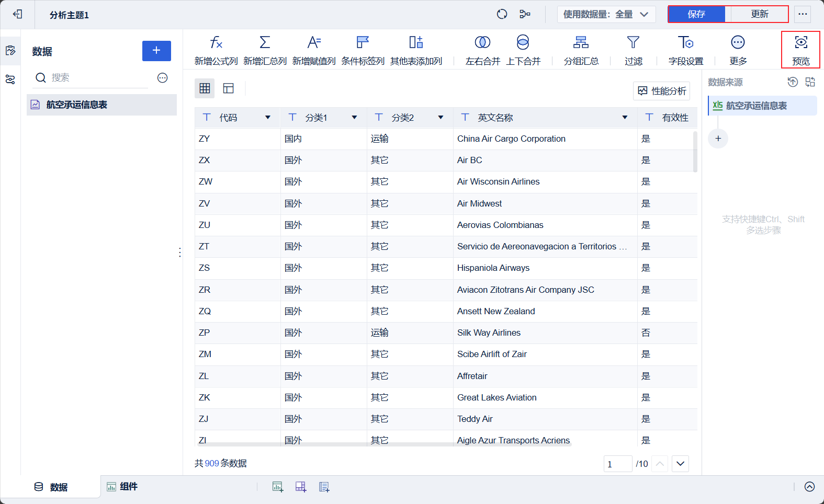
Task: Open the settings sliders sidebar icon
Action: (10, 79)
